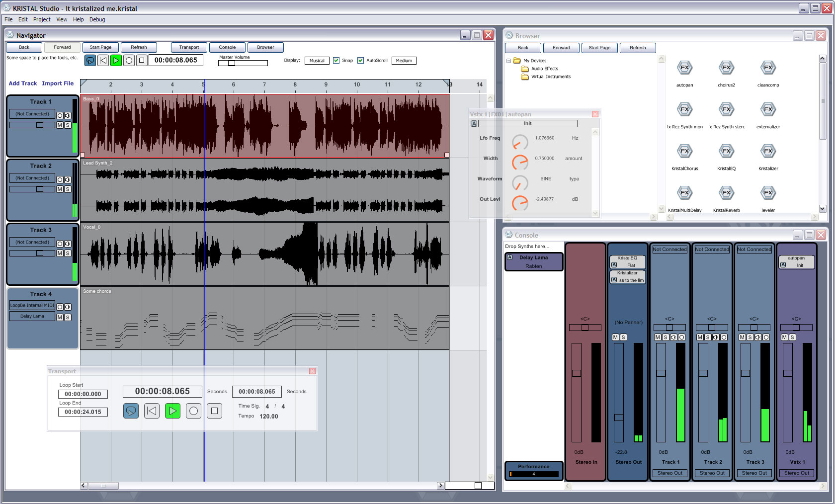The height and width of the screenshot is (504, 835).
Task: Click the Lfo Freq knob in autopan
Action: pyautogui.click(x=520, y=142)
